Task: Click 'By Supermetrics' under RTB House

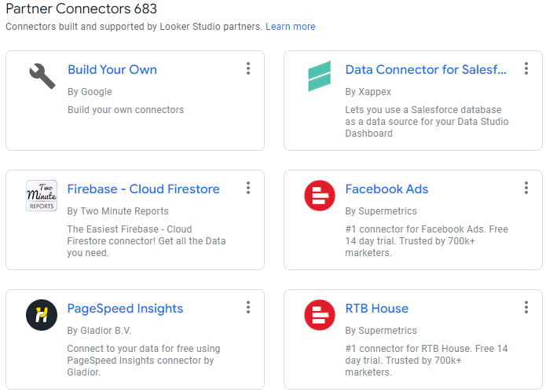Action: [x=380, y=331]
